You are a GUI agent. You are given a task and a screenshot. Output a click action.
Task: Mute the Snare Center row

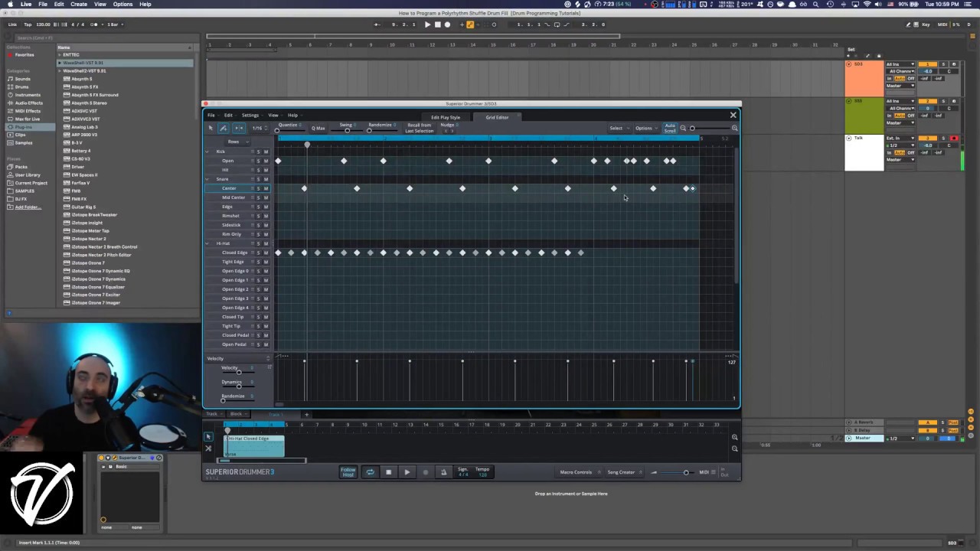pyautogui.click(x=266, y=188)
